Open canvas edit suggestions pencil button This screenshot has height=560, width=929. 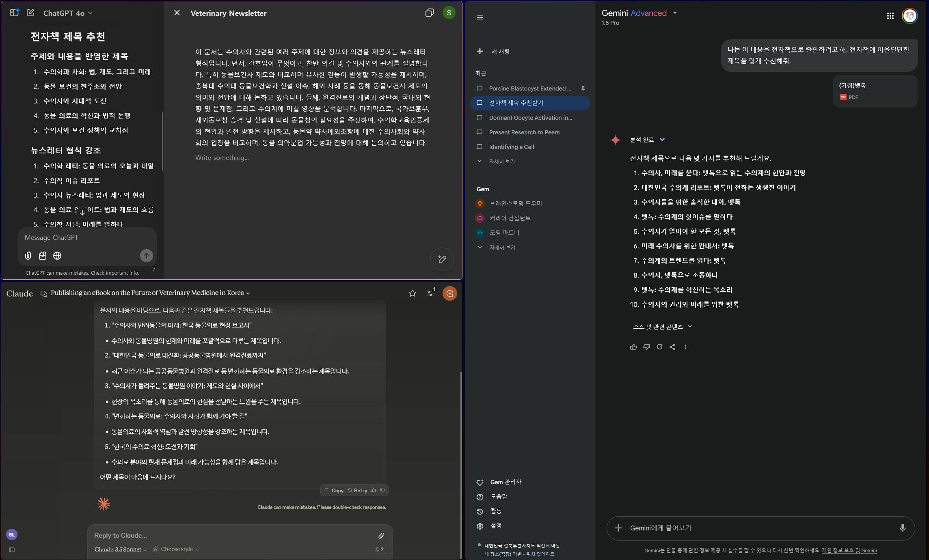tap(442, 259)
